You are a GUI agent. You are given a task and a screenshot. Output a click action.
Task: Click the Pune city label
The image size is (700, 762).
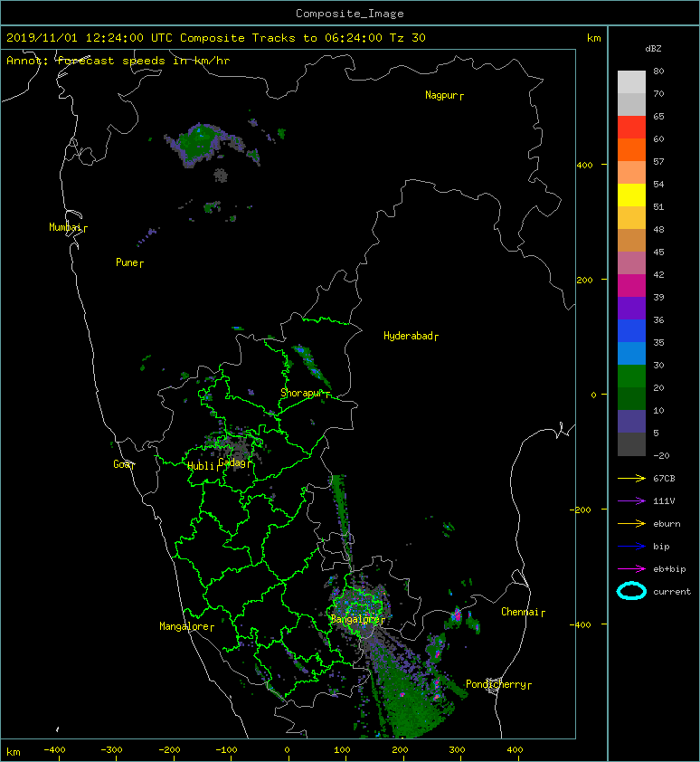pyautogui.click(x=127, y=262)
